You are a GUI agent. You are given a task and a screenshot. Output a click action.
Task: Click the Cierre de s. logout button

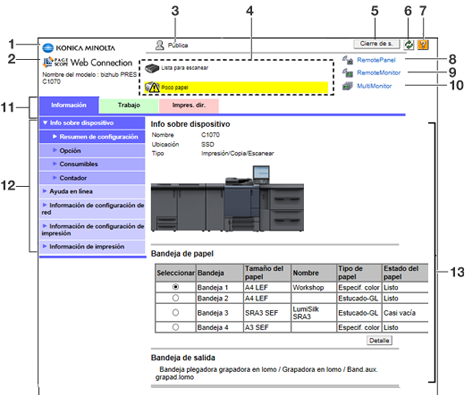tap(377, 44)
